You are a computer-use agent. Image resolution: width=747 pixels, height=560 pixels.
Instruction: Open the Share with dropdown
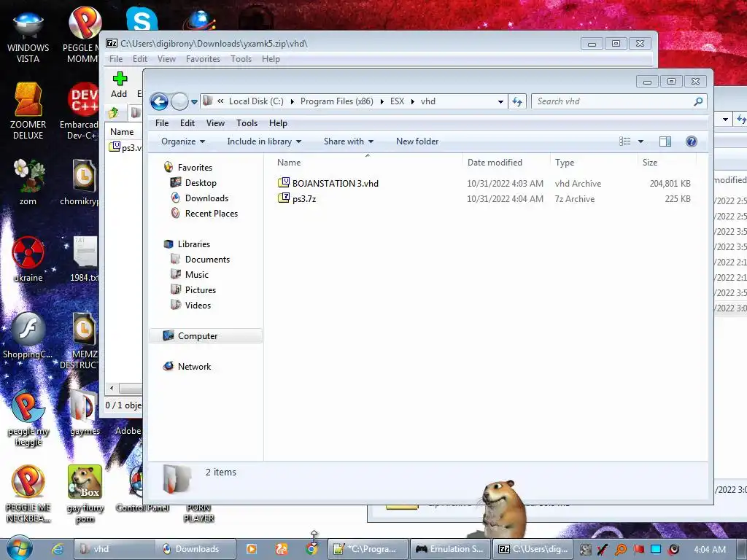pyautogui.click(x=348, y=141)
